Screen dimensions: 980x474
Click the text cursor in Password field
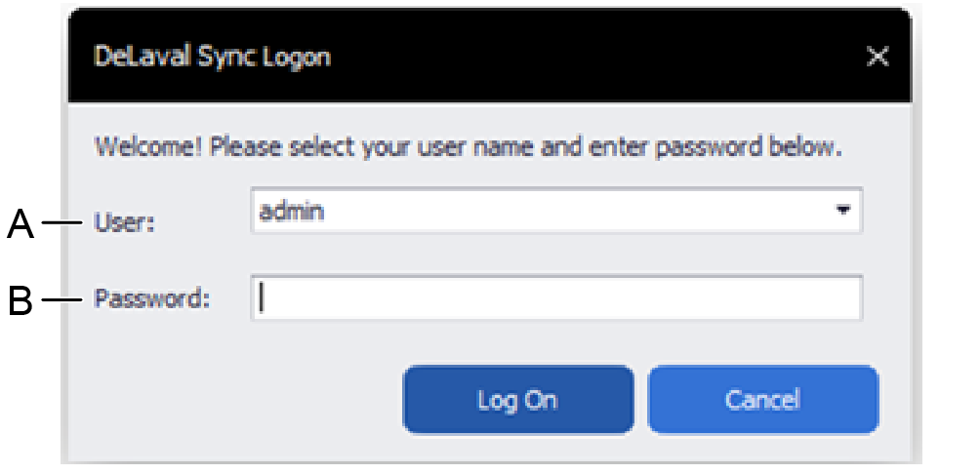pyautogui.click(x=262, y=298)
